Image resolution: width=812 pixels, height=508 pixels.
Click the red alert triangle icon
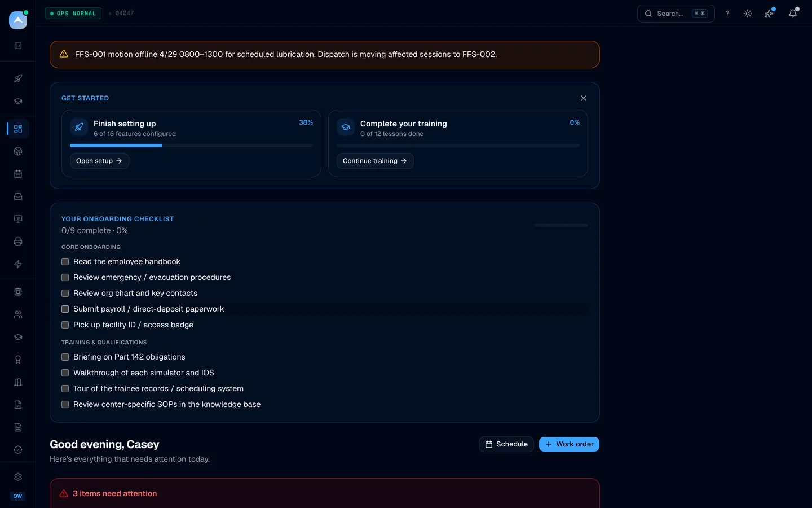[64, 493]
